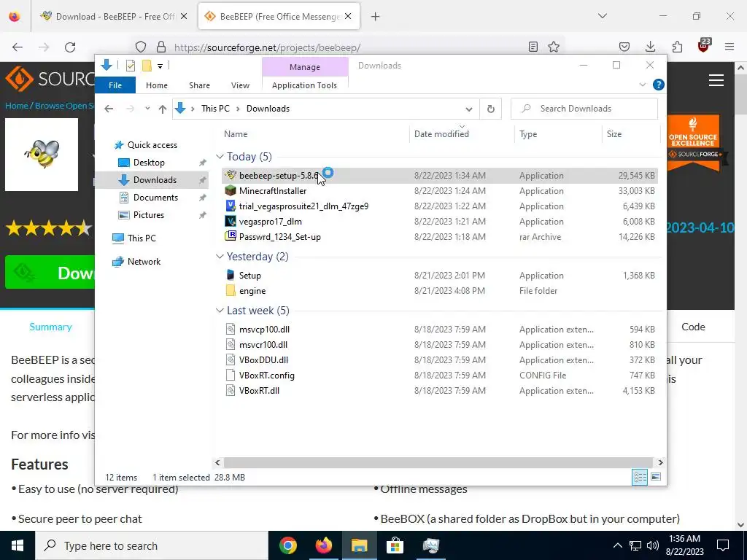Select the Passwrd_1234_Set-up rar archive icon
Image resolution: width=747 pixels, height=560 pixels.
point(231,236)
